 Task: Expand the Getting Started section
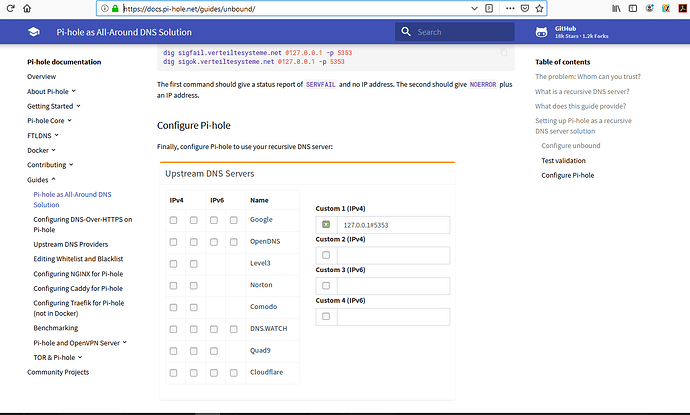[x=54, y=106]
